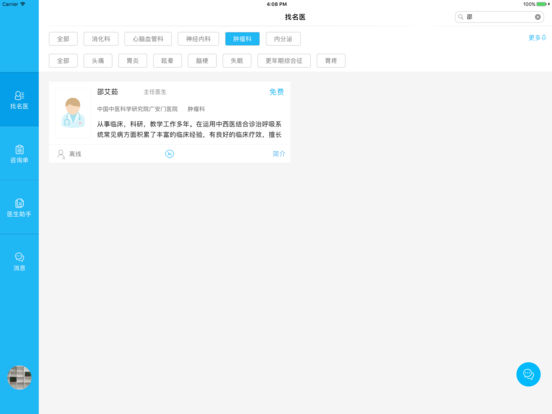Open the 找名医 sidebar section
The width and height of the screenshot is (552, 414).
[x=19, y=100]
